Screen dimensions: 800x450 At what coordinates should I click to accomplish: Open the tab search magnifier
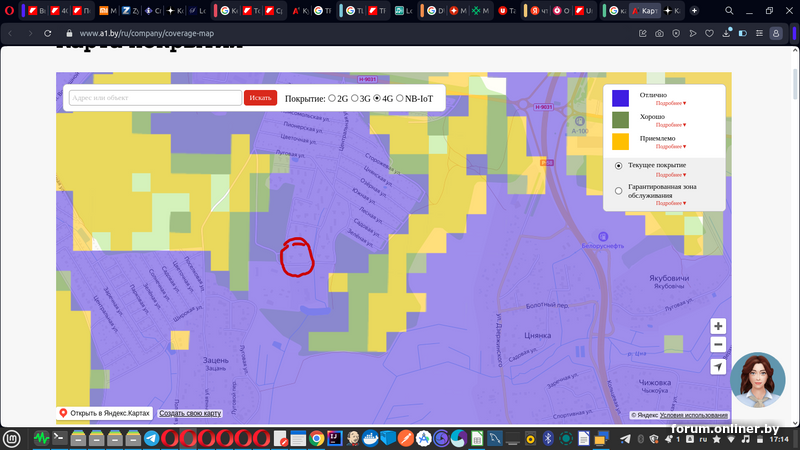(x=729, y=11)
